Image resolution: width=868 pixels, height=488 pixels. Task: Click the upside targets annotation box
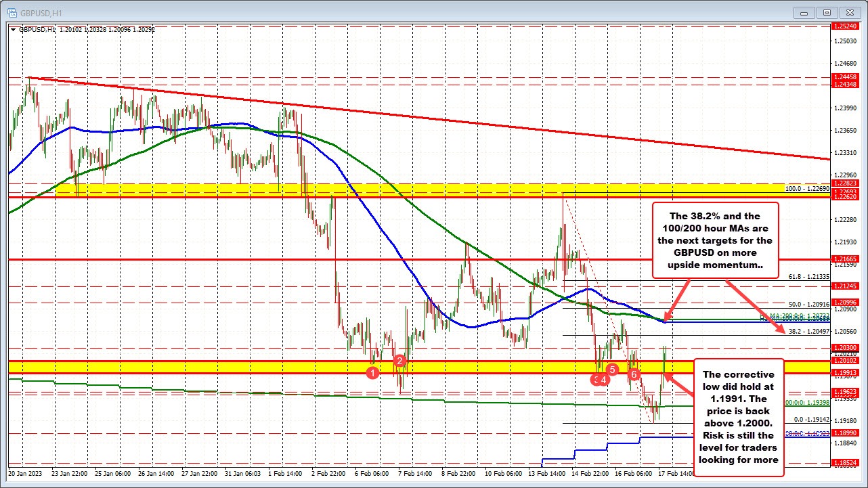715,240
